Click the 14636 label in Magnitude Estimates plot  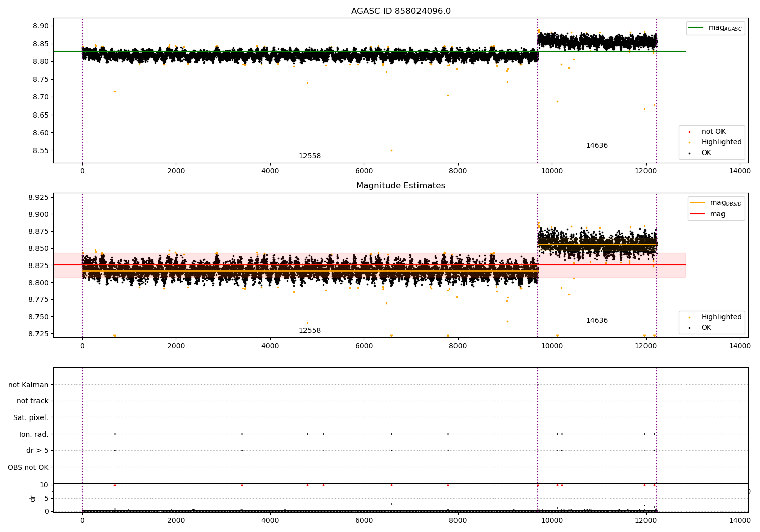[597, 321]
